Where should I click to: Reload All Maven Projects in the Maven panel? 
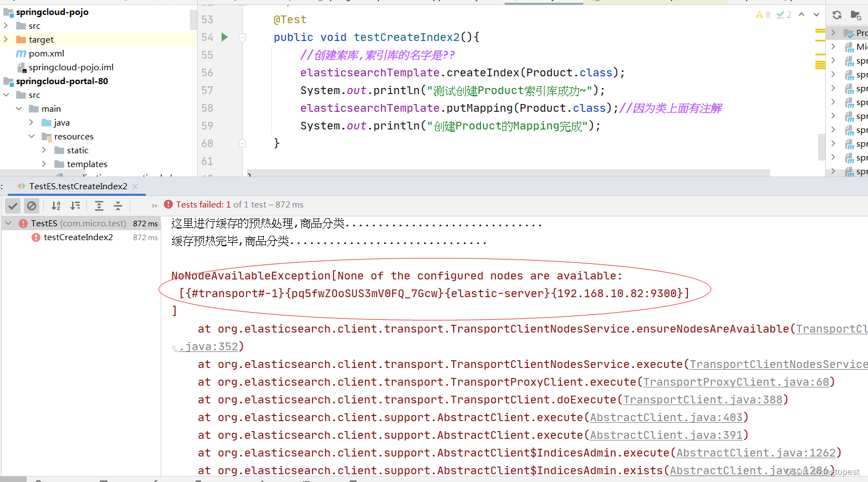837,15
